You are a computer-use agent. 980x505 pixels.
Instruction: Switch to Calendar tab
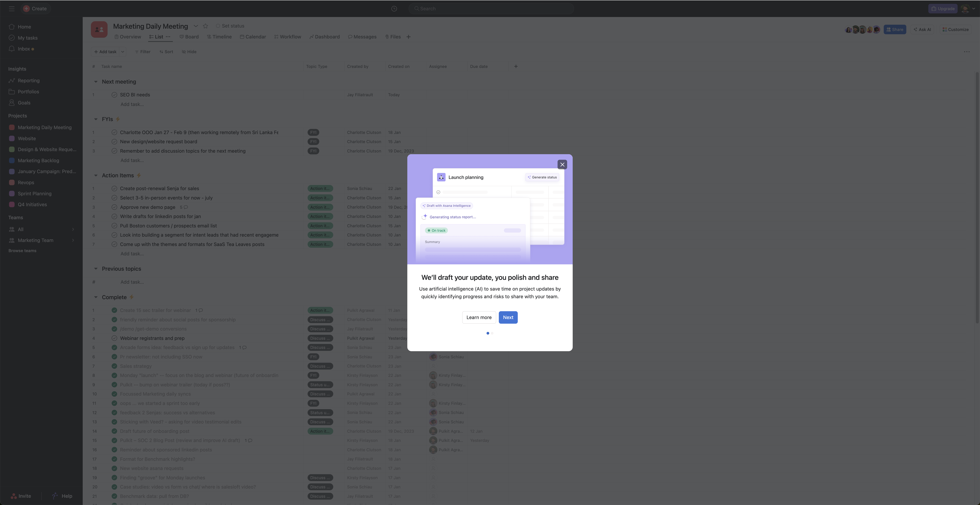[253, 37]
